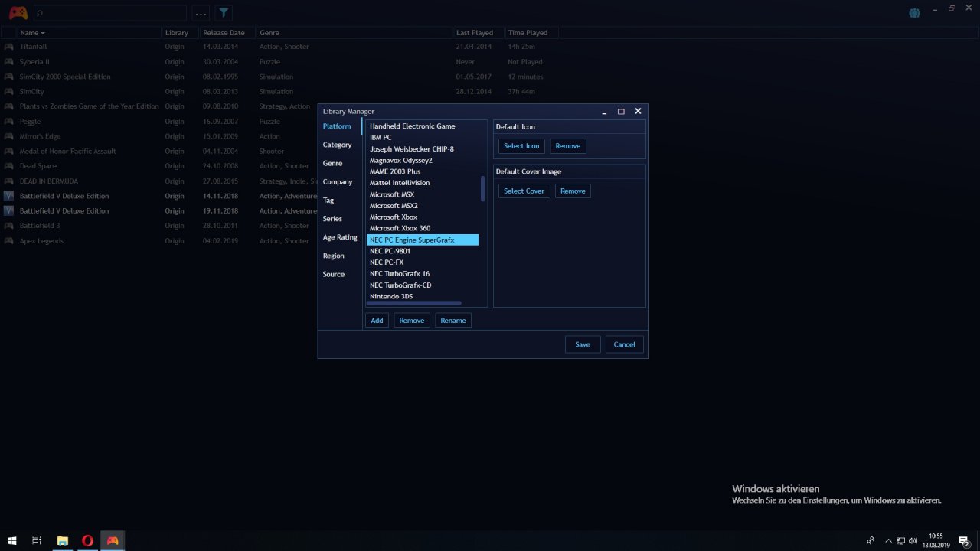Open the Playnite main menu controller icon
This screenshot has width=980, height=551.
coord(18,13)
